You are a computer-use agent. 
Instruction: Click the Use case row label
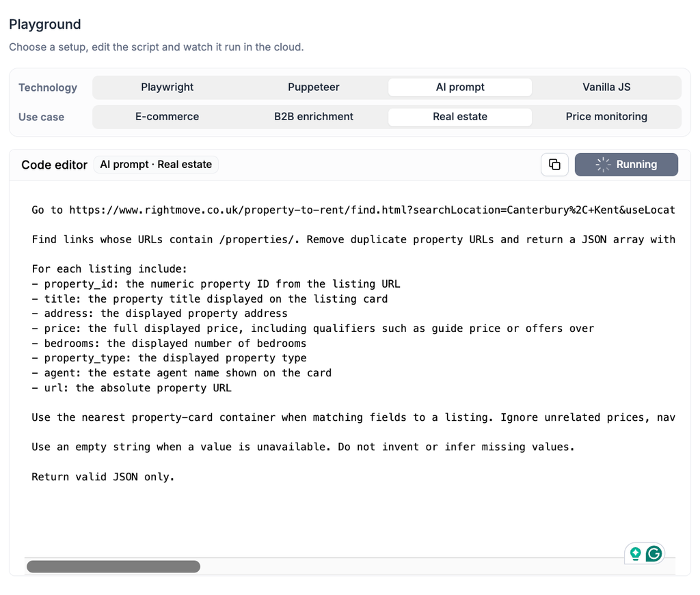41,117
